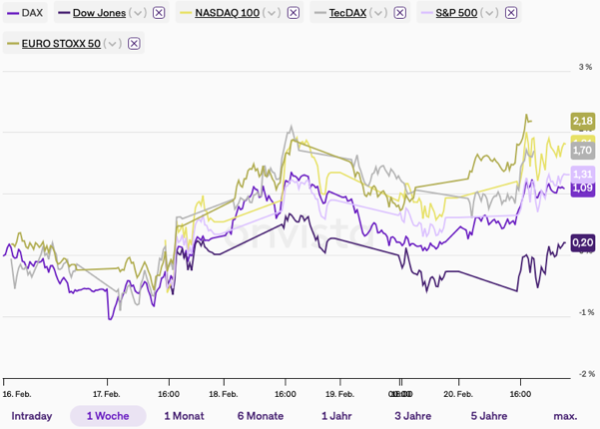Expand Dow Jones dropdown arrow
600x429 pixels.
[138, 13]
